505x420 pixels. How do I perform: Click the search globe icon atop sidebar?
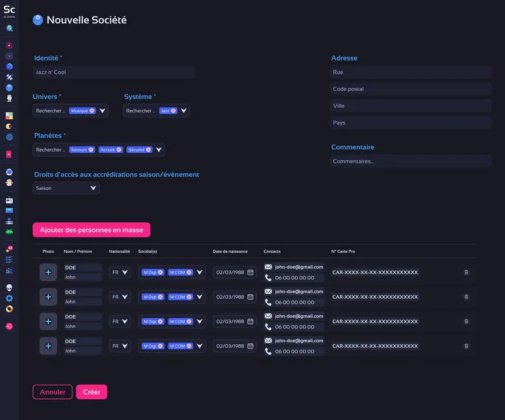[x=9, y=28]
